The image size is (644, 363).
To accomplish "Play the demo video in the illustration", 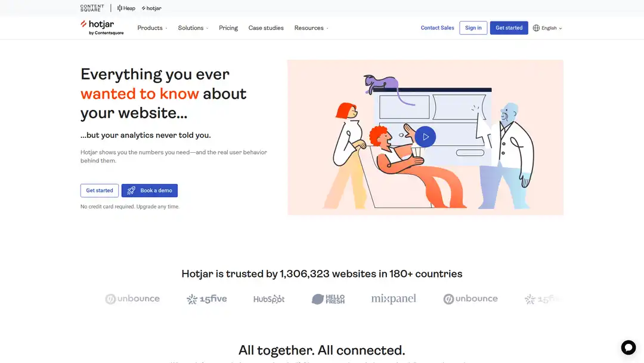I will (x=425, y=136).
